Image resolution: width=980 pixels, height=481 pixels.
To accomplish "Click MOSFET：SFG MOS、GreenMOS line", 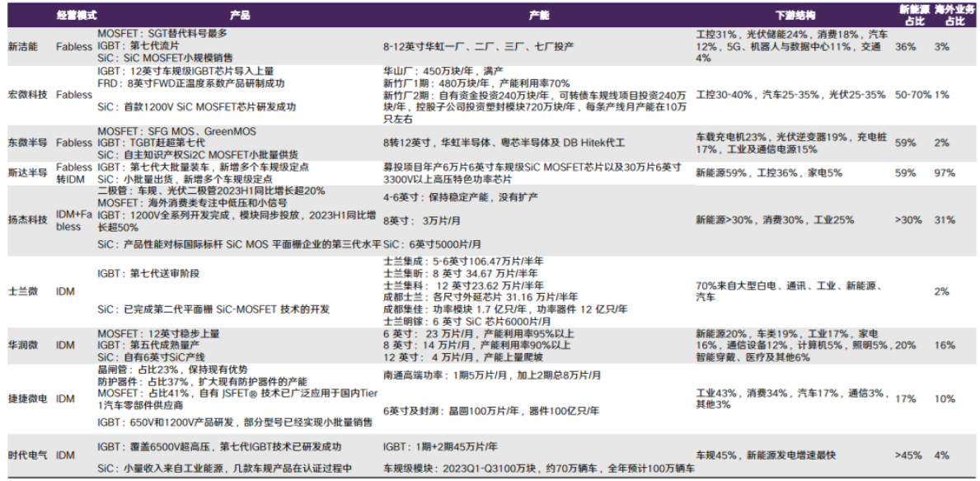I will 177,132.
